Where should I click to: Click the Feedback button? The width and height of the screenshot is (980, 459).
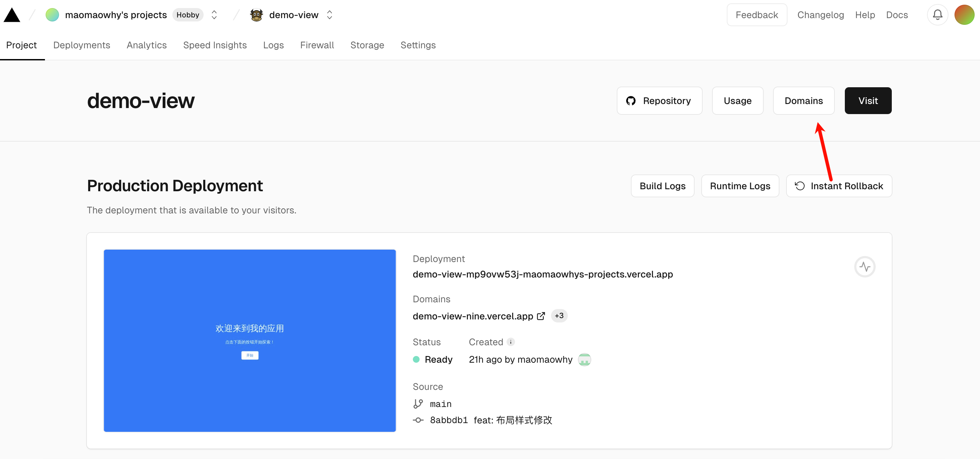[757, 15]
